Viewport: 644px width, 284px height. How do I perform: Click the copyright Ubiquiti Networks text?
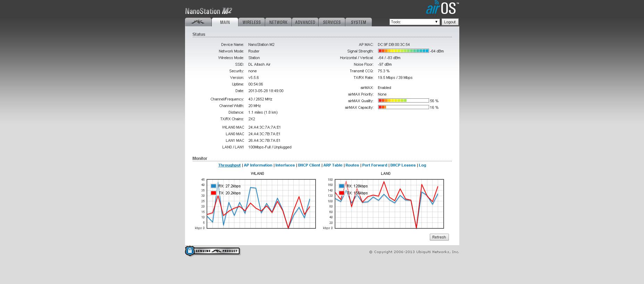[x=414, y=252]
